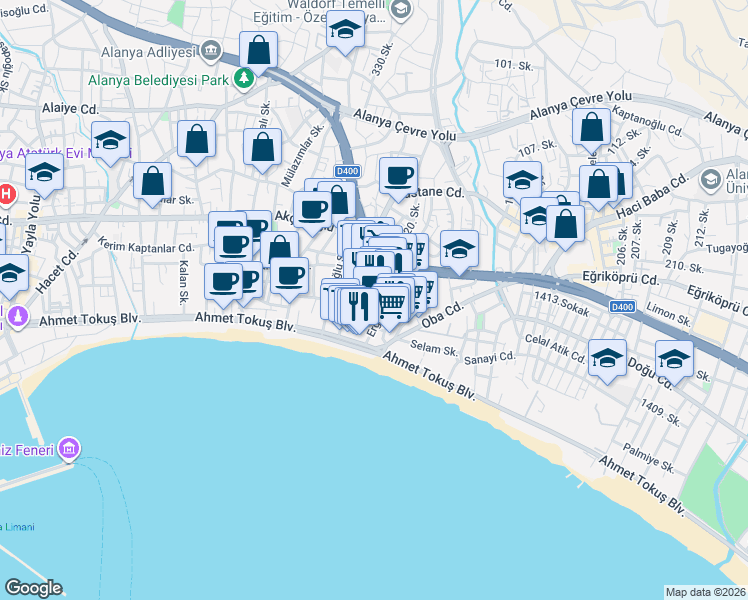
Task: Select the Oba Cd. street label
Action: (x=443, y=314)
